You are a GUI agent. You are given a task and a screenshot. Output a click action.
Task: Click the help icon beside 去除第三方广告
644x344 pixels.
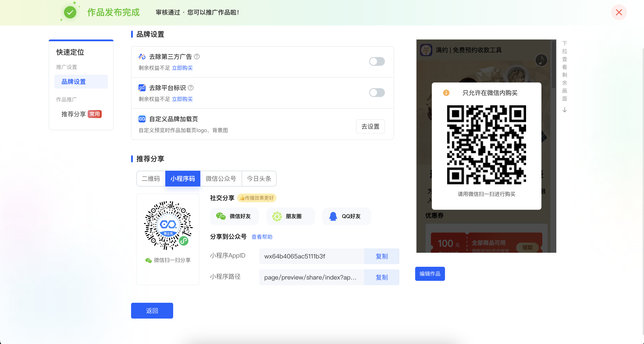197,57
